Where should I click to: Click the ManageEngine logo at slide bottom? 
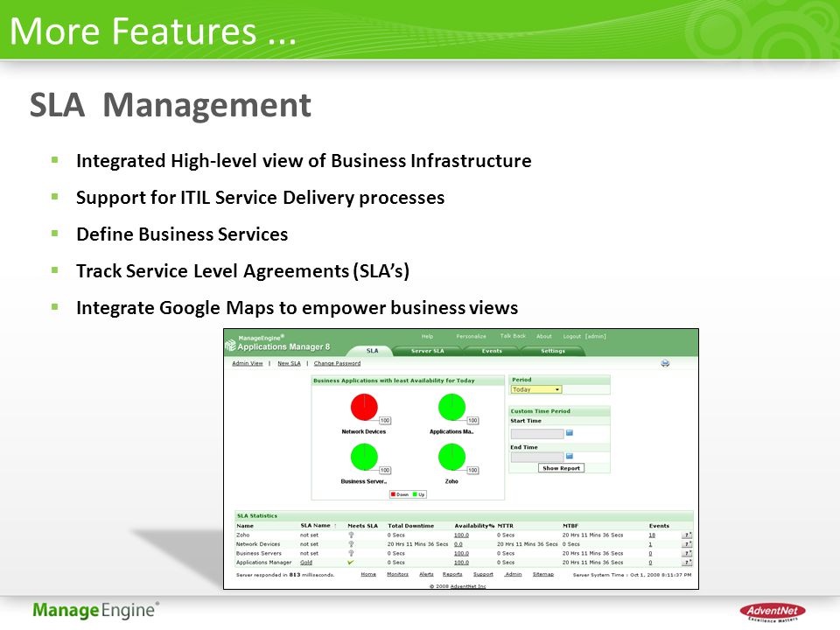95,610
